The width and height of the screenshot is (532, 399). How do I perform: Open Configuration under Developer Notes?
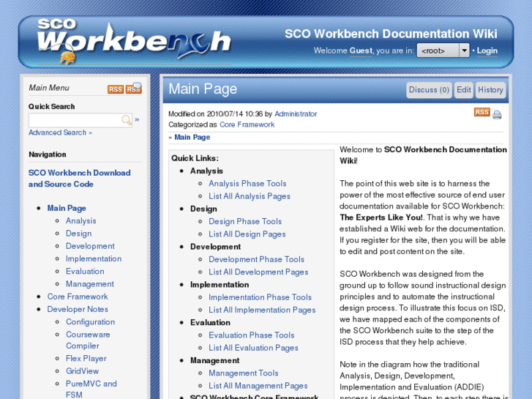point(90,322)
